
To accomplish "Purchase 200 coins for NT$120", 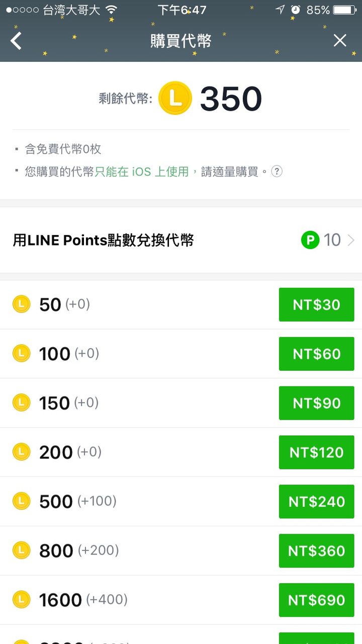I will click(316, 452).
